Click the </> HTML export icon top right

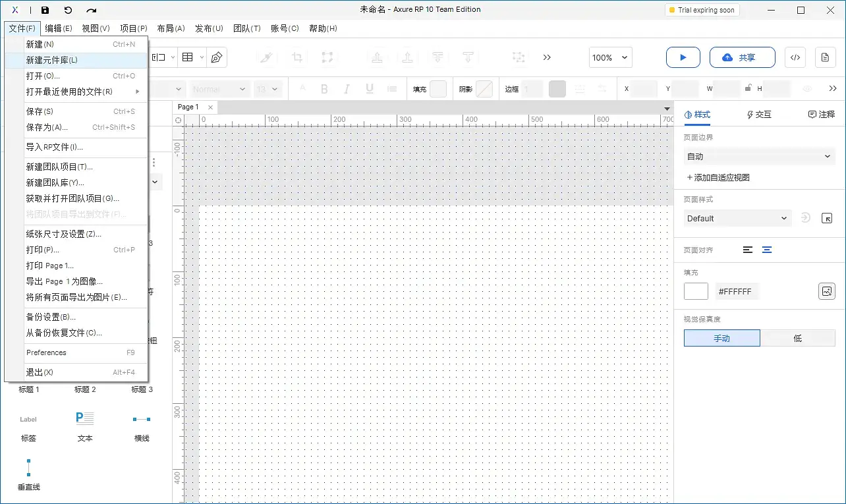click(795, 57)
